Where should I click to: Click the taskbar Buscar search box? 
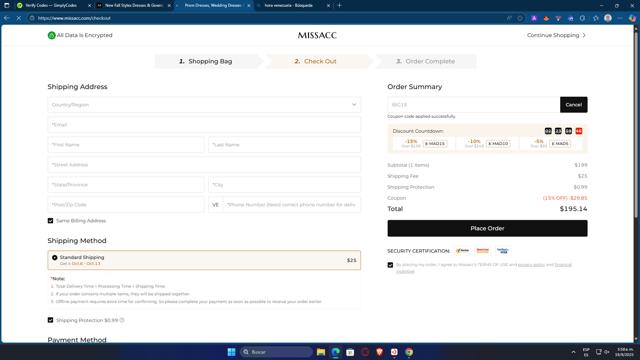pyautogui.click(x=276, y=352)
